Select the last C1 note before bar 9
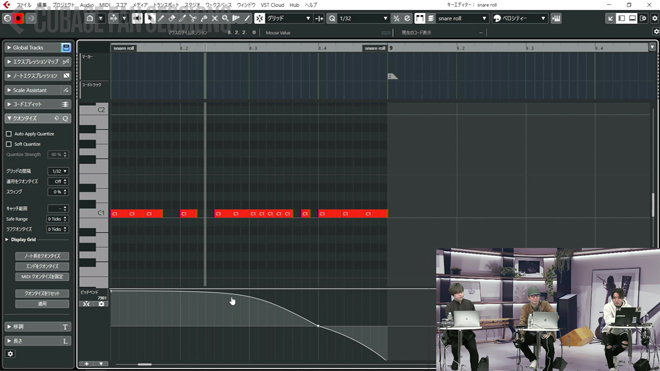 click(376, 214)
